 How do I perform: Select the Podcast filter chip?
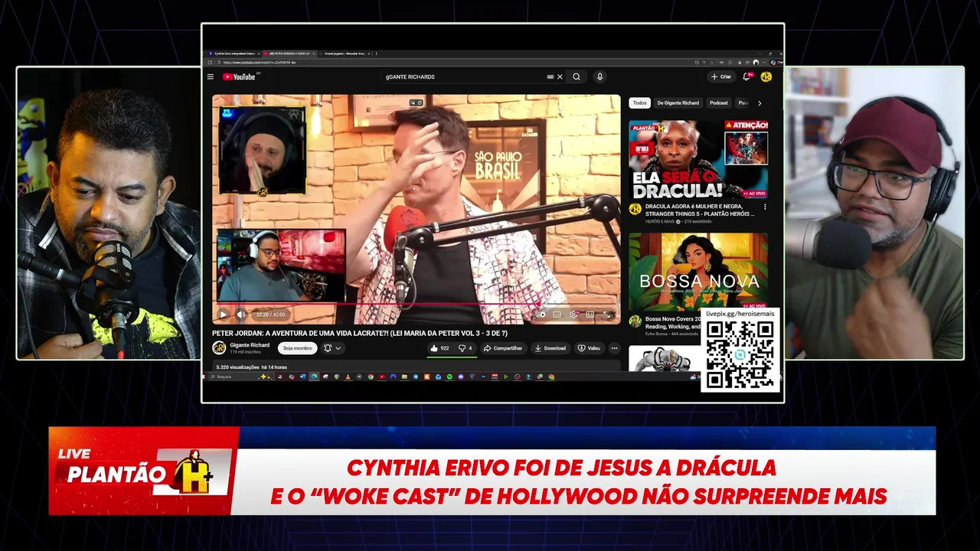[x=719, y=103]
